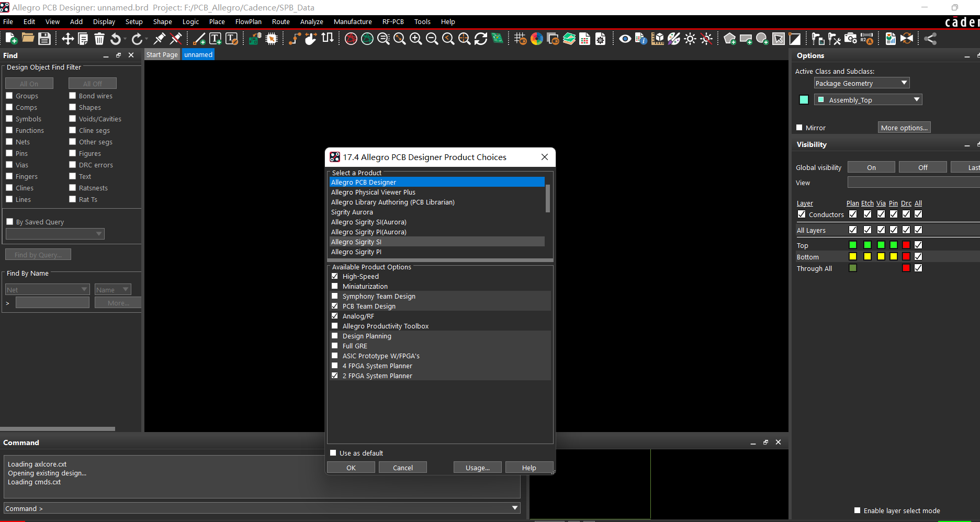
Task: Select the unnamed design tab
Action: (198, 54)
